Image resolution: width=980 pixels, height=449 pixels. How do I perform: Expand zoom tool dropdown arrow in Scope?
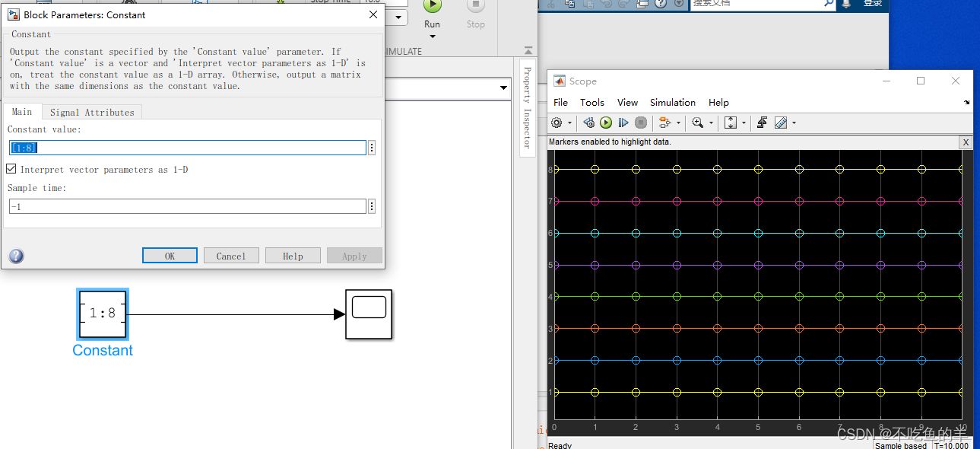[x=711, y=123]
